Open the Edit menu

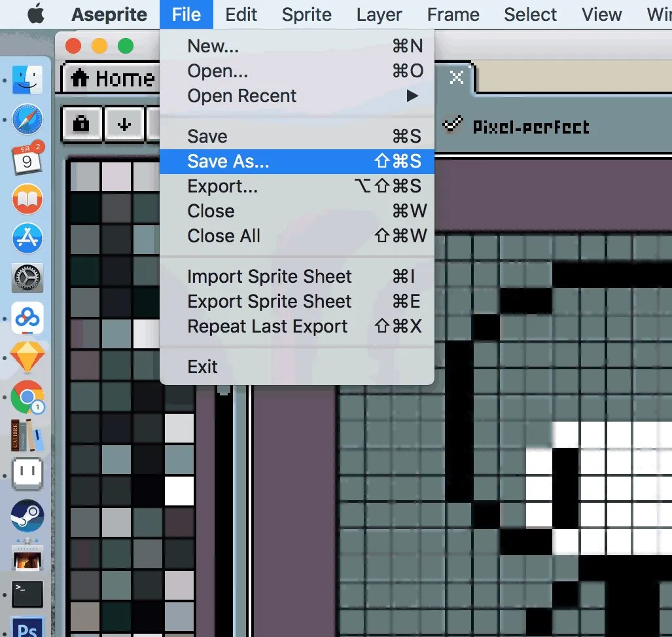pos(241,14)
